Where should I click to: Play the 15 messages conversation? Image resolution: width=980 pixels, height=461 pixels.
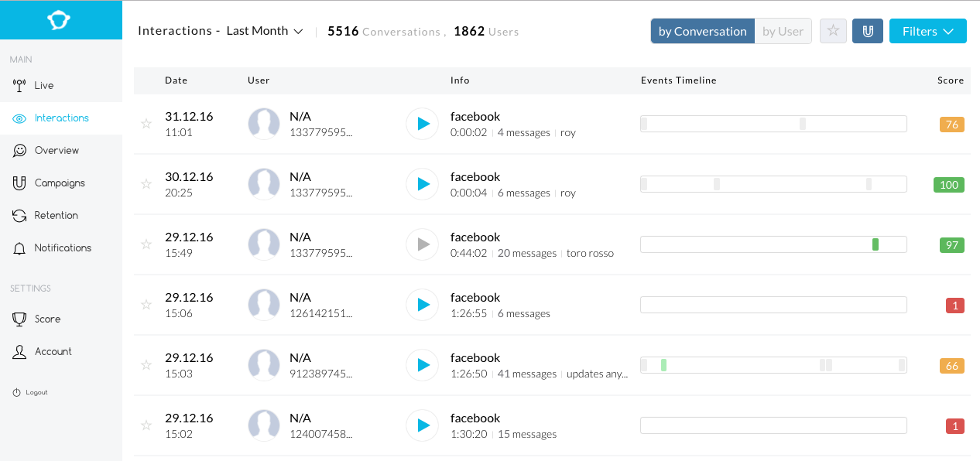[x=423, y=425]
